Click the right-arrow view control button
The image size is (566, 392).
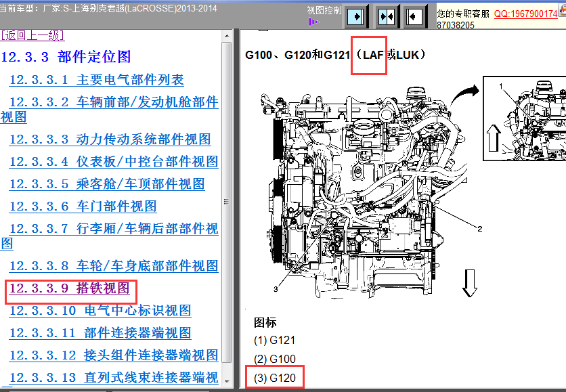click(356, 17)
